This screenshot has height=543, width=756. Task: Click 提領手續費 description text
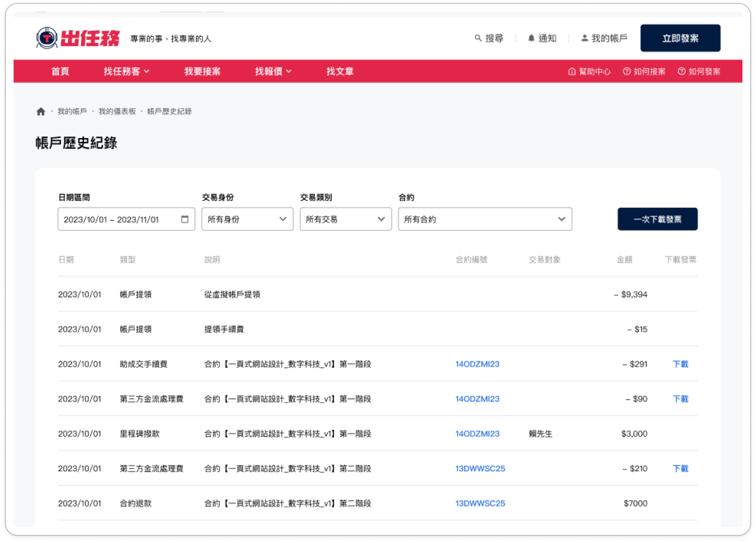click(224, 329)
